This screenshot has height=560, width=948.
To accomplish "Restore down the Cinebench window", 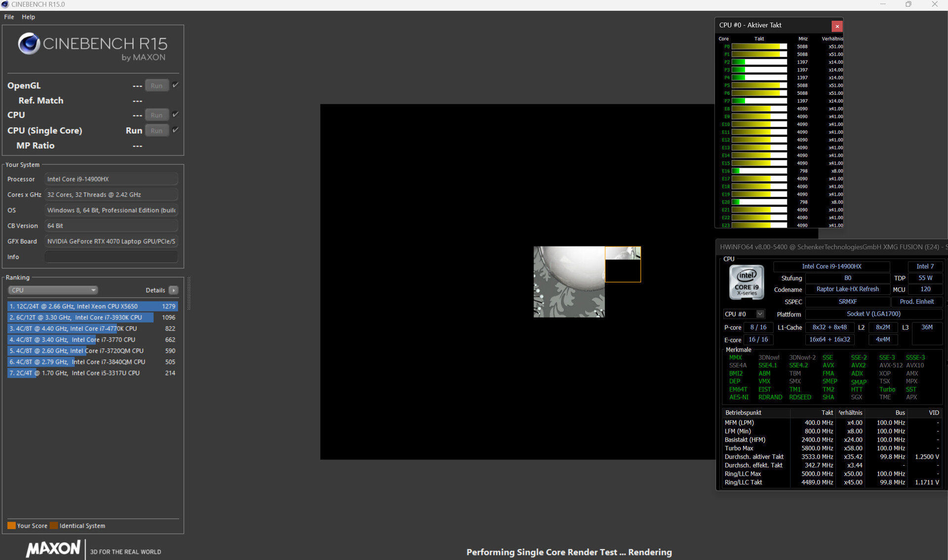I will (x=908, y=4).
